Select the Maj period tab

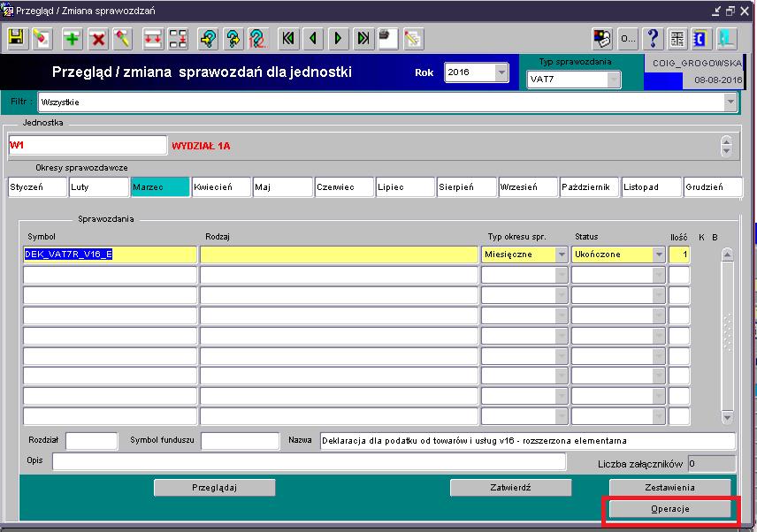click(x=283, y=187)
